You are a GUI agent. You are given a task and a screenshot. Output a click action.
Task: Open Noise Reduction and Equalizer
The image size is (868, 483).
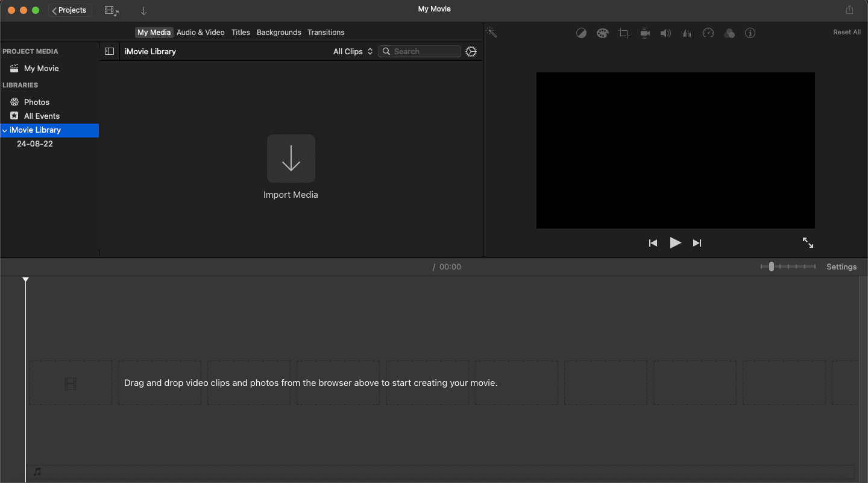point(687,33)
